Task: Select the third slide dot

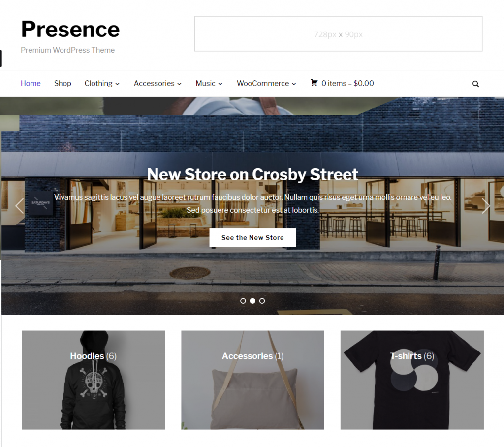Action: (262, 301)
